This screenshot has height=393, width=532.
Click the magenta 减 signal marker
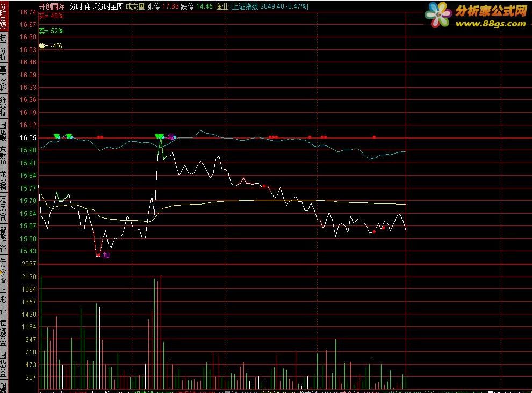(x=171, y=137)
